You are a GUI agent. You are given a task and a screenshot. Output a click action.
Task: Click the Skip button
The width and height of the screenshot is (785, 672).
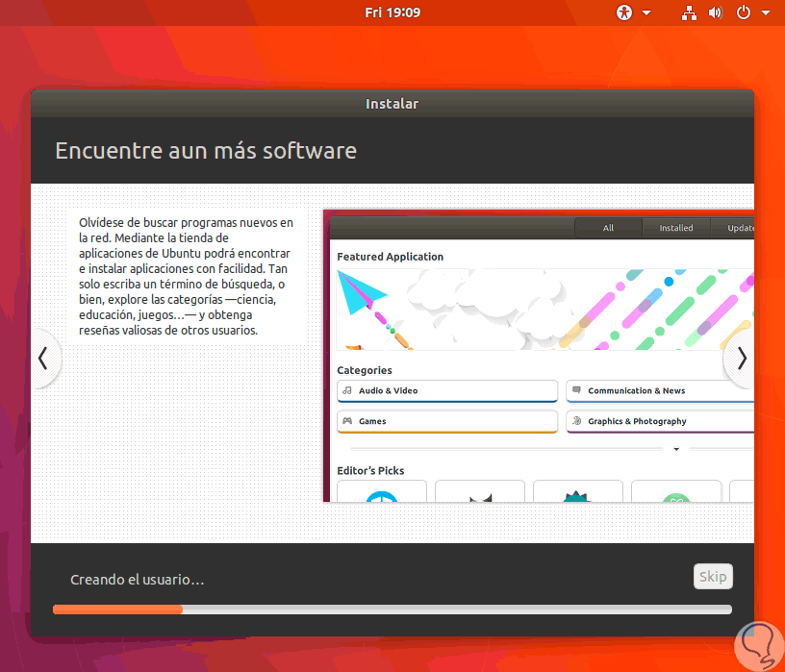(713, 577)
